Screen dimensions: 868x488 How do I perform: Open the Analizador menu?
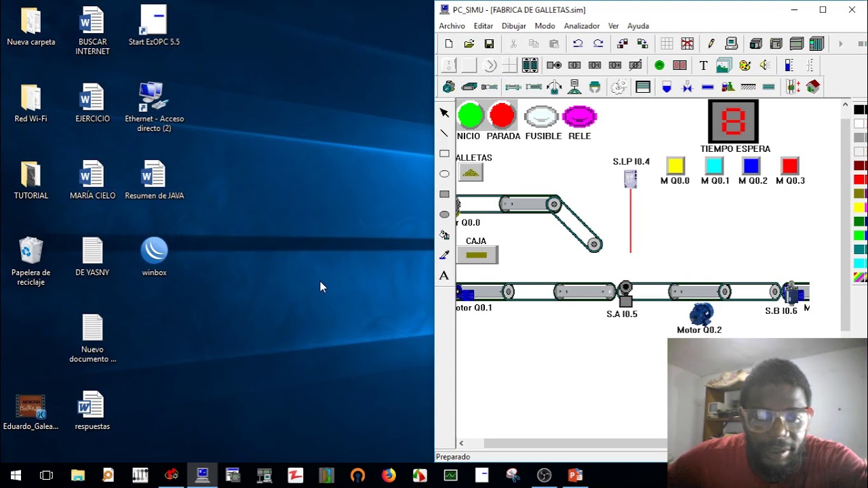tap(582, 26)
